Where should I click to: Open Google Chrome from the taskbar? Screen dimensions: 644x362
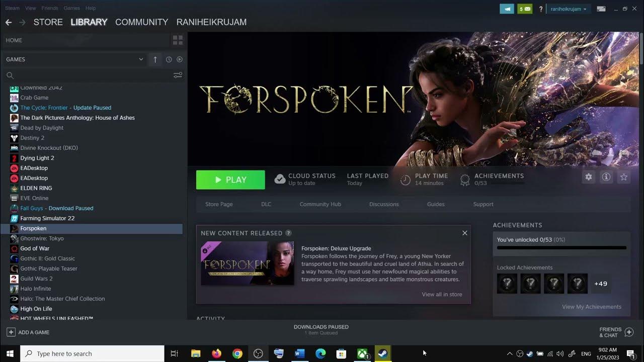[x=237, y=353]
